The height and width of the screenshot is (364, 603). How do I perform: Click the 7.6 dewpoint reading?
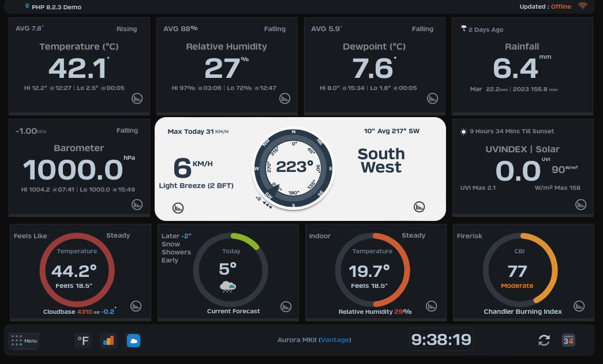[373, 69]
